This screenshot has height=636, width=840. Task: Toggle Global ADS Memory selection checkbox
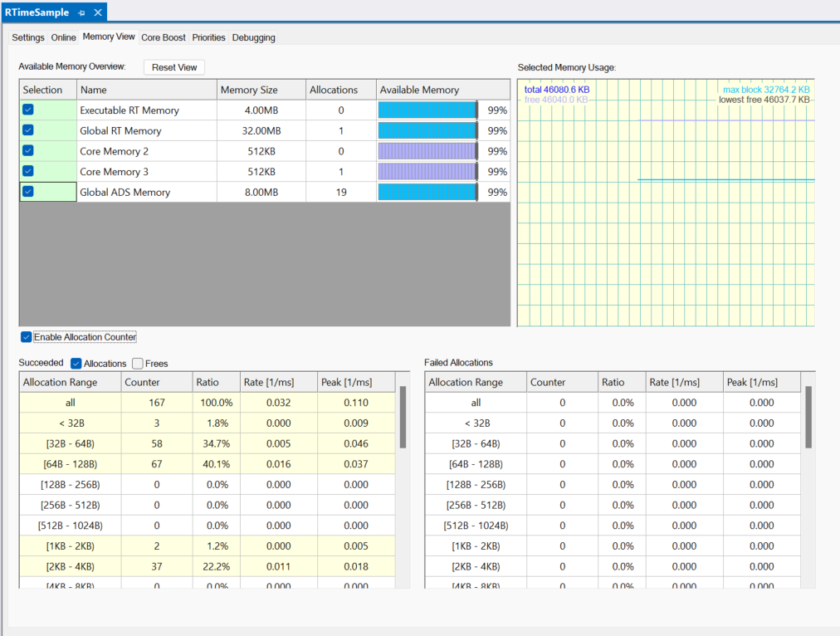point(28,192)
